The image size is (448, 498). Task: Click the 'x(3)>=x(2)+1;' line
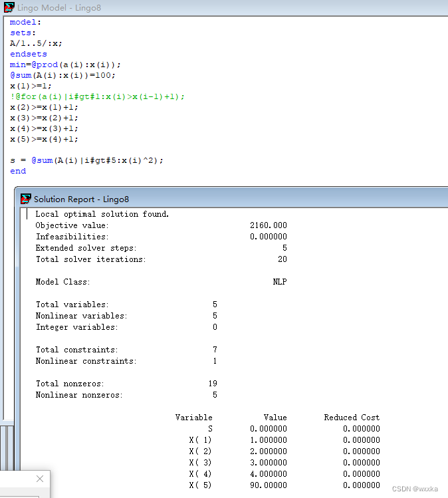click(44, 118)
